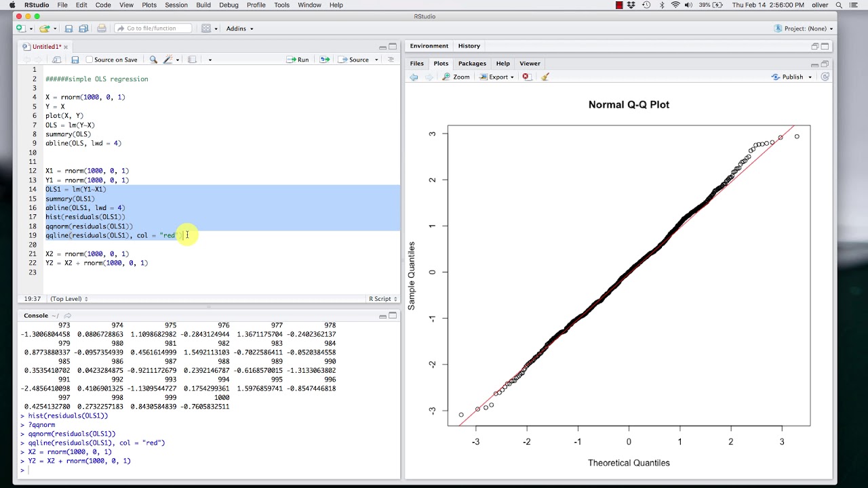Viewport: 868px width, 488px height.
Task: Maximize the Console pane
Action: 393,316
